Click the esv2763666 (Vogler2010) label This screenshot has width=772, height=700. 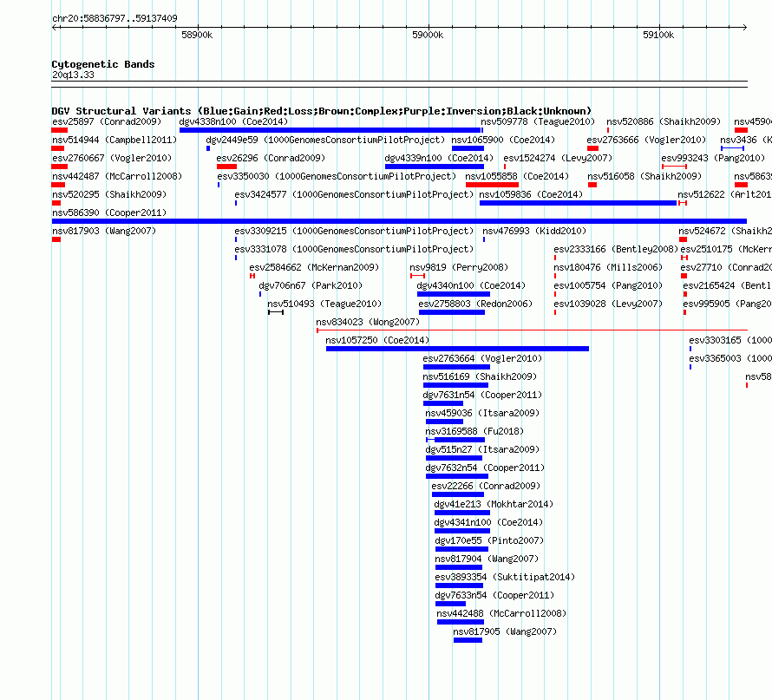646,140
